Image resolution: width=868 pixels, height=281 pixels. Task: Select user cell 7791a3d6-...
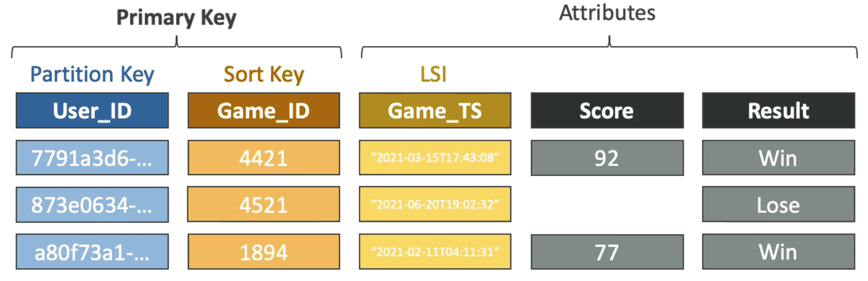pos(92,158)
